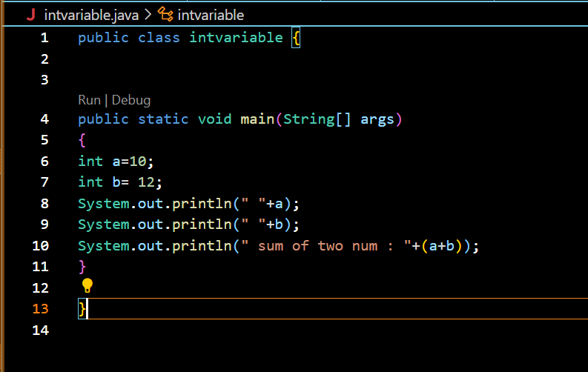Click the yellow lightbulb quick-fix icon
Image resolution: width=588 pixels, height=372 pixels.
(x=87, y=286)
